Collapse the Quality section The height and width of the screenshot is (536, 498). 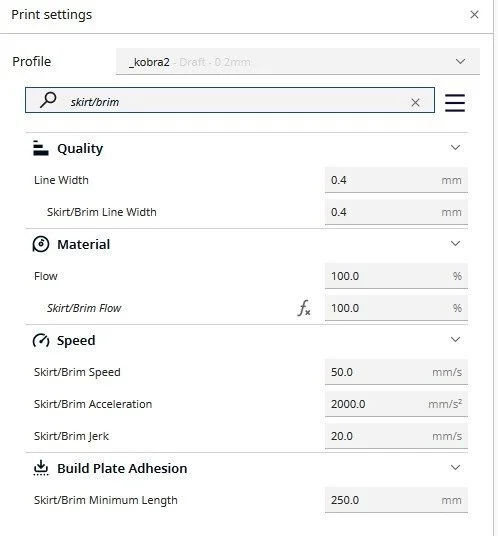[455, 148]
